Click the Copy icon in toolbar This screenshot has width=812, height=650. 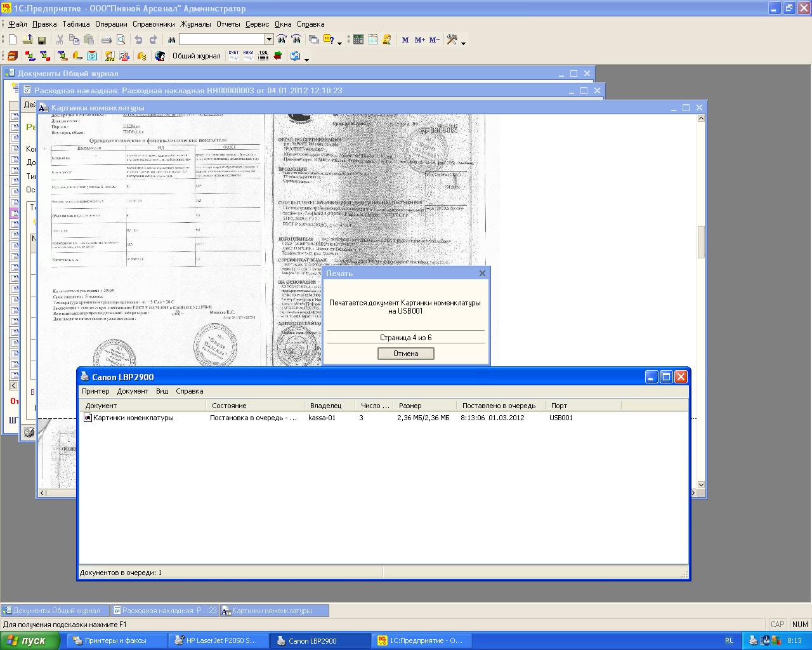click(74, 39)
